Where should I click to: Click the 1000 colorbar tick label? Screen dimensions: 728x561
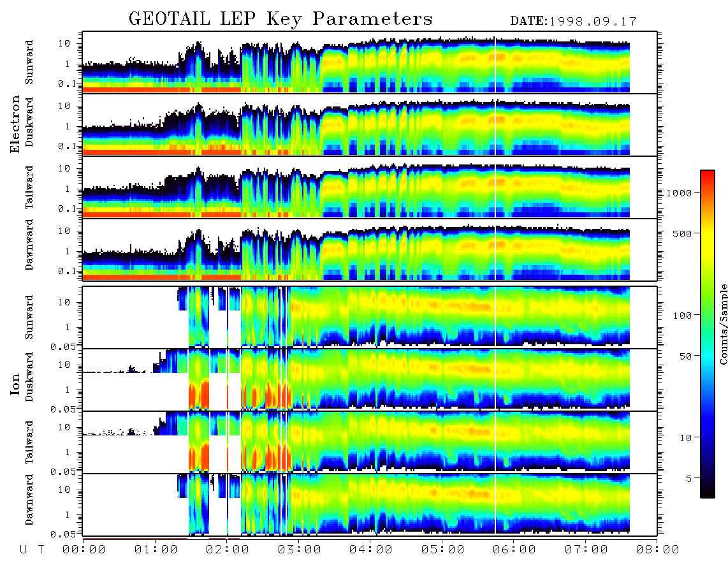pos(679,193)
